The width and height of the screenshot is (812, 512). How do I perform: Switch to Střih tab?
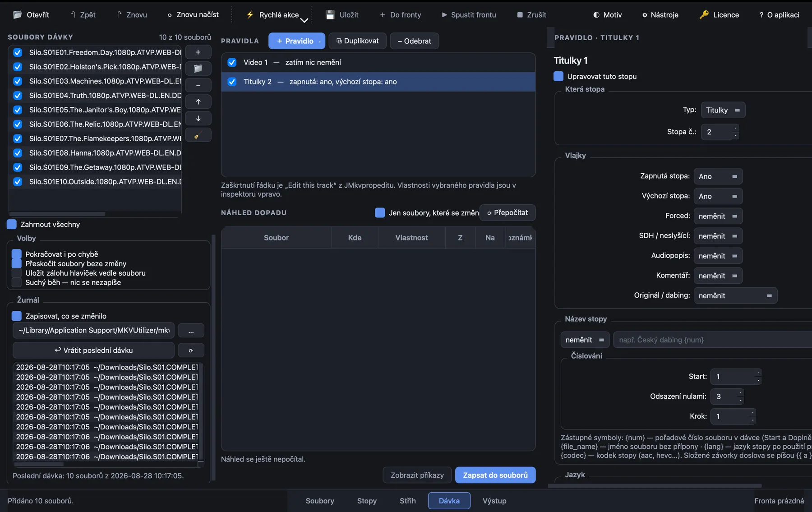pyautogui.click(x=408, y=501)
